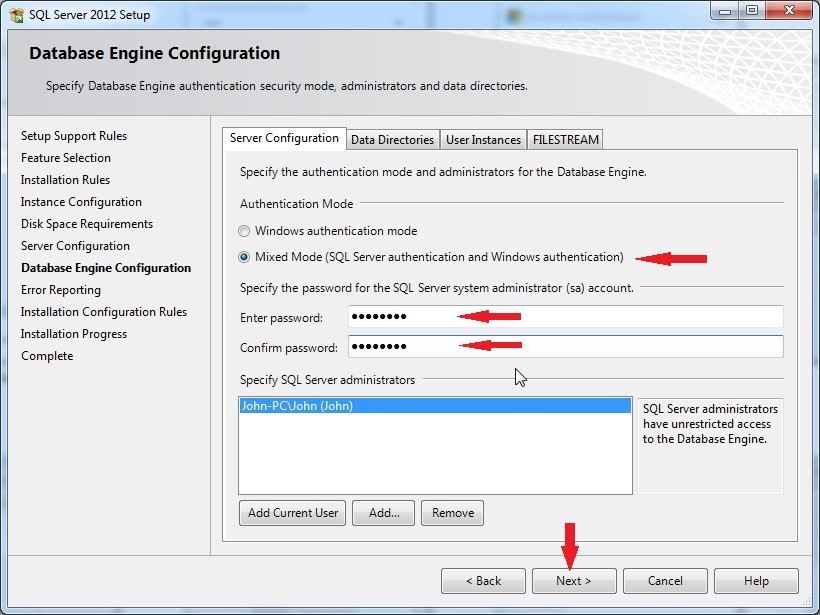Cancel the SQL Server installation

coord(665,581)
